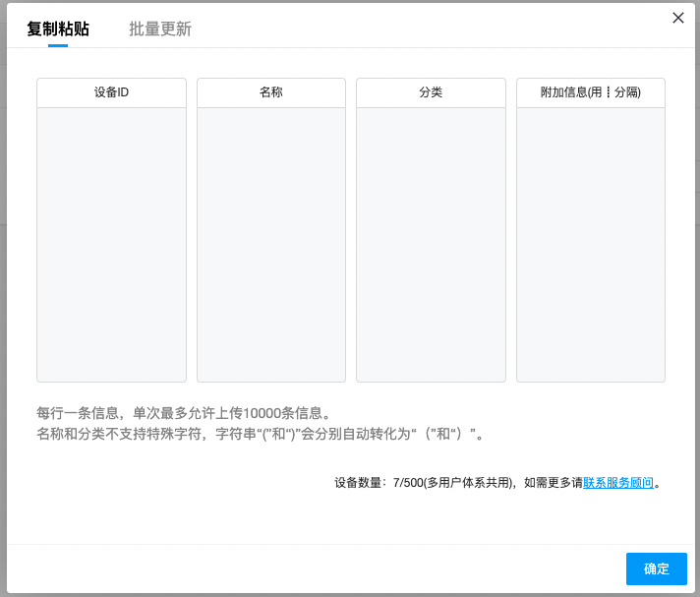
Task: Click inside the 设备ID text area
Action: pyautogui.click(x=112, y=245)
